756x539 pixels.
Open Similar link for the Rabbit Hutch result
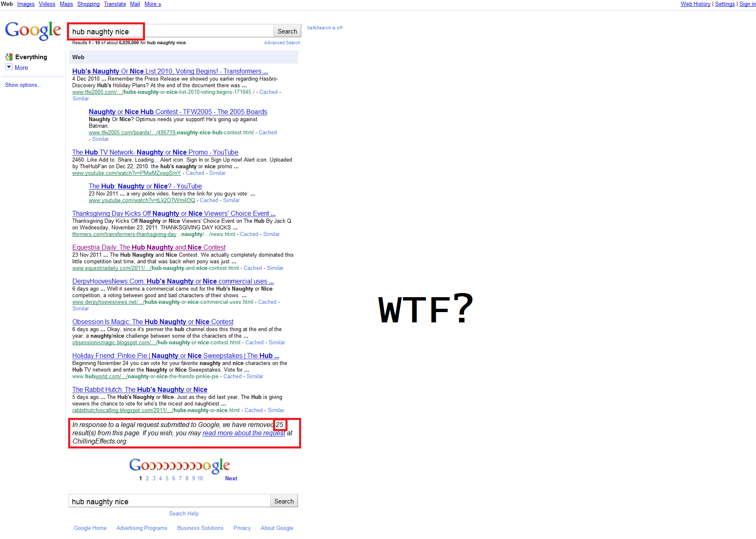point(276,410)
